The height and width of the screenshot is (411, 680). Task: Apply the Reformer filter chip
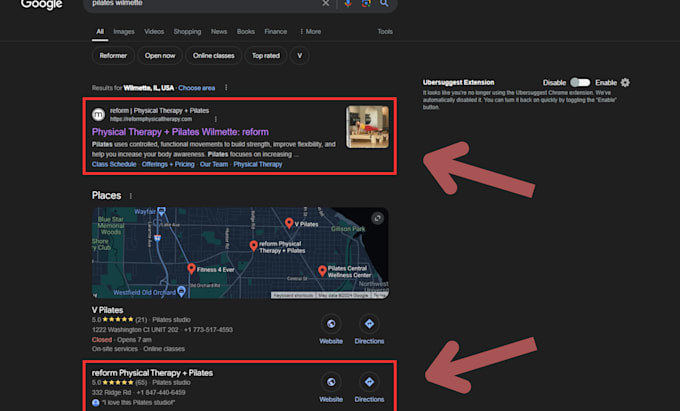113,55
